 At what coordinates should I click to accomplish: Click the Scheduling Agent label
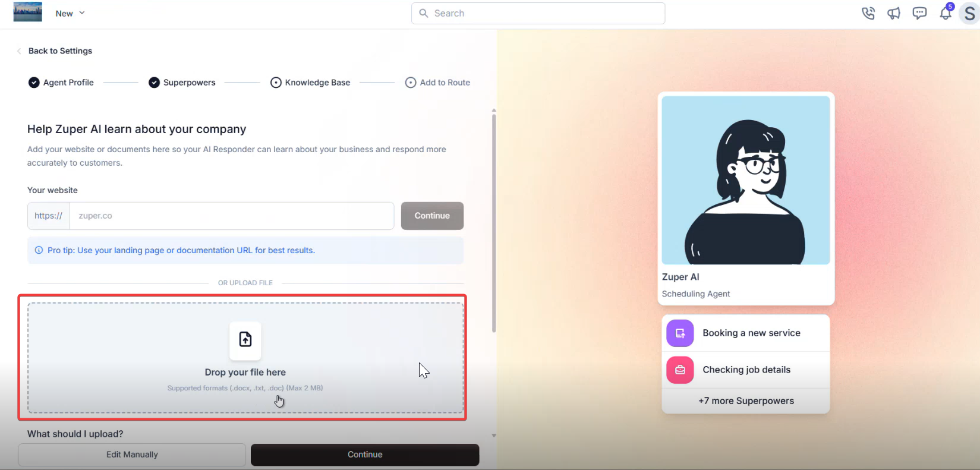coord(696,294)
